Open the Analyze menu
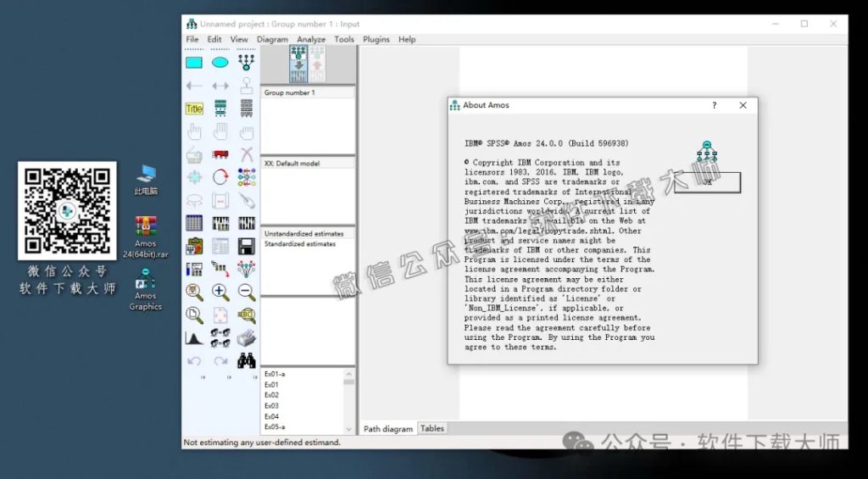The height and width of the screenshot is (479, 868). [311, 39]
